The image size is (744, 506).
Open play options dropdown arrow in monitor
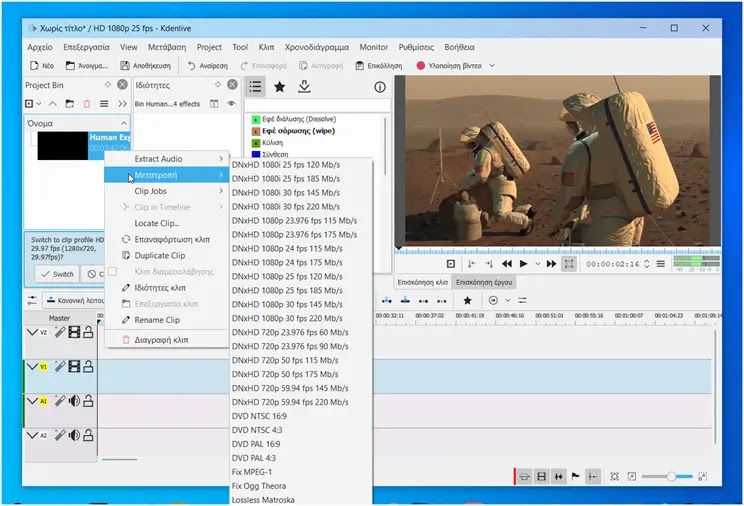click(537, 264)
